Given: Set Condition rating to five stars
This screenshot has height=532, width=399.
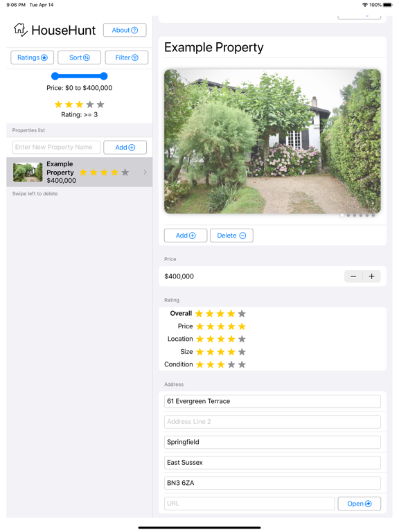Looking at the screenshot, I should (242, 364).
